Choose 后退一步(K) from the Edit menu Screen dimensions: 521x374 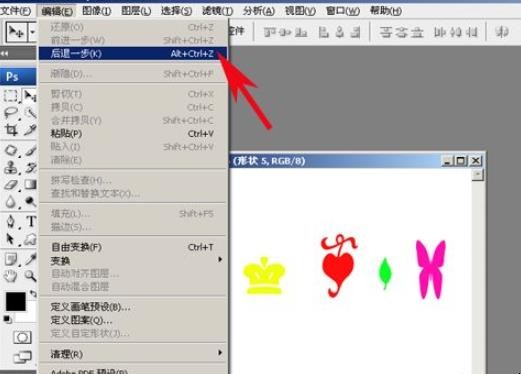[133, 53]
